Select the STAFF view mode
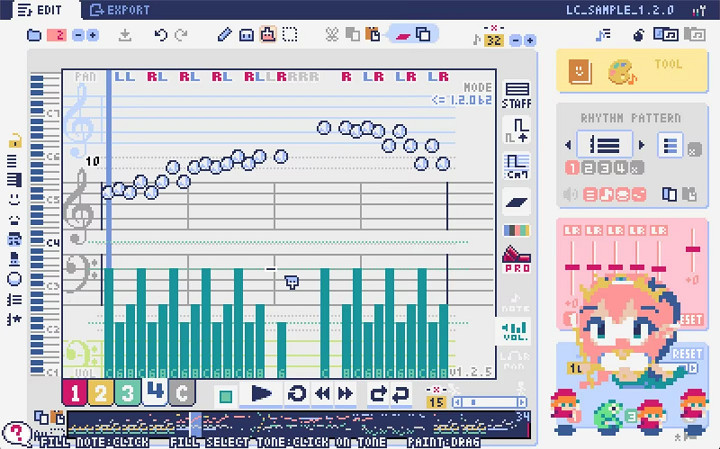 (517, 95)
